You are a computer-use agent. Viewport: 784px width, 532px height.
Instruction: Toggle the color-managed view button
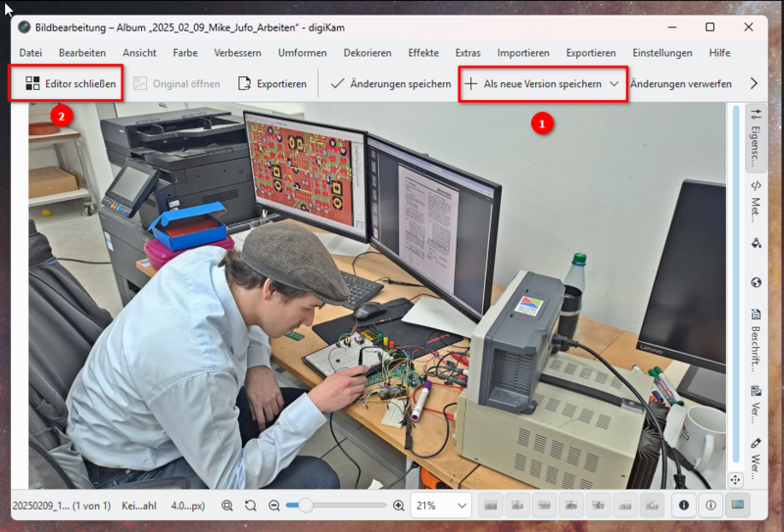coord(738,506)
